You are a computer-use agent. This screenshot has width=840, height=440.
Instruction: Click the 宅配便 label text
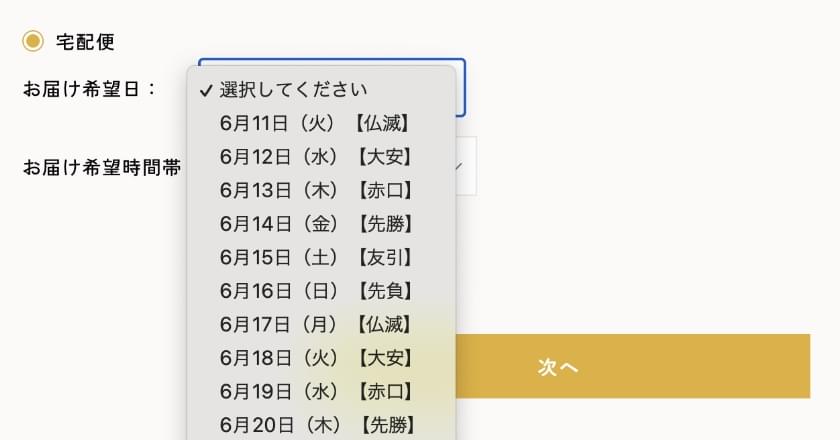85,42
